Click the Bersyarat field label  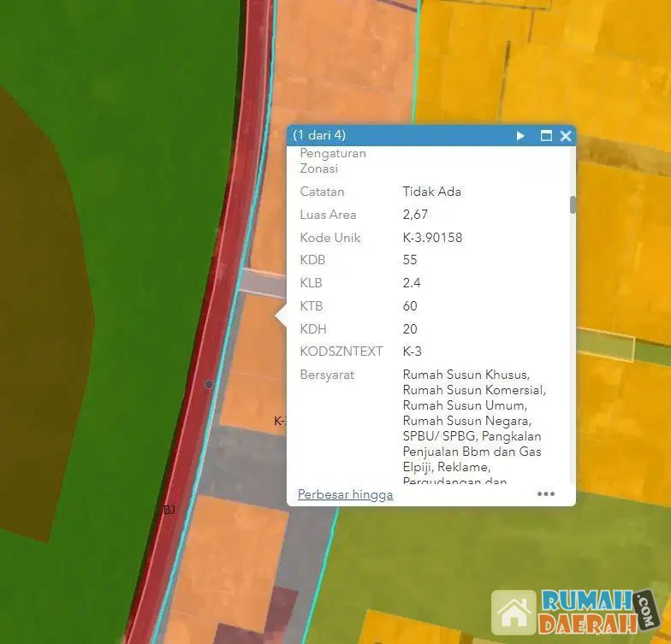pyautogui.click(x=327, y=375)
